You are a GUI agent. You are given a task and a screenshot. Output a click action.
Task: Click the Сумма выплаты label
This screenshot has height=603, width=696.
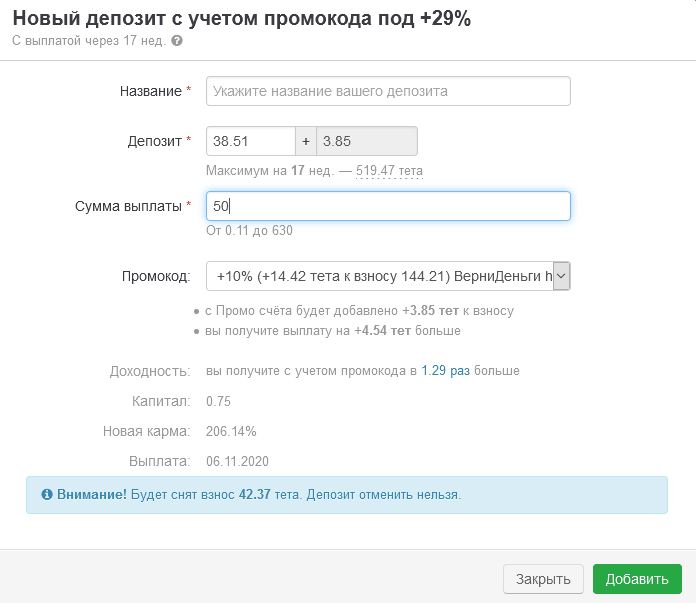(129, 206)
